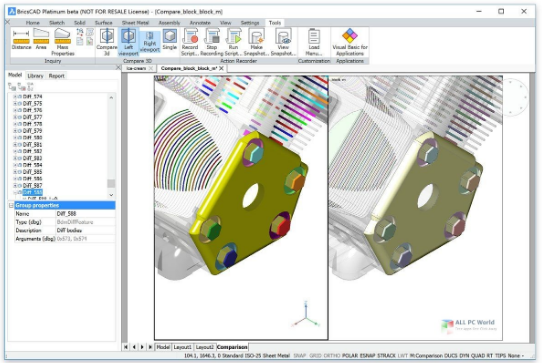Screen dimensions: 542x363
Task: Expand the Diff_585 tree node
Action: [x=15, y=172]
